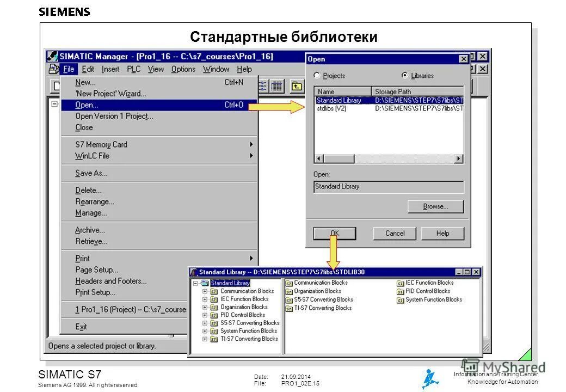
Task: Expand TI-S7 Converting Blocks tree node
Action: pos(205,339)
